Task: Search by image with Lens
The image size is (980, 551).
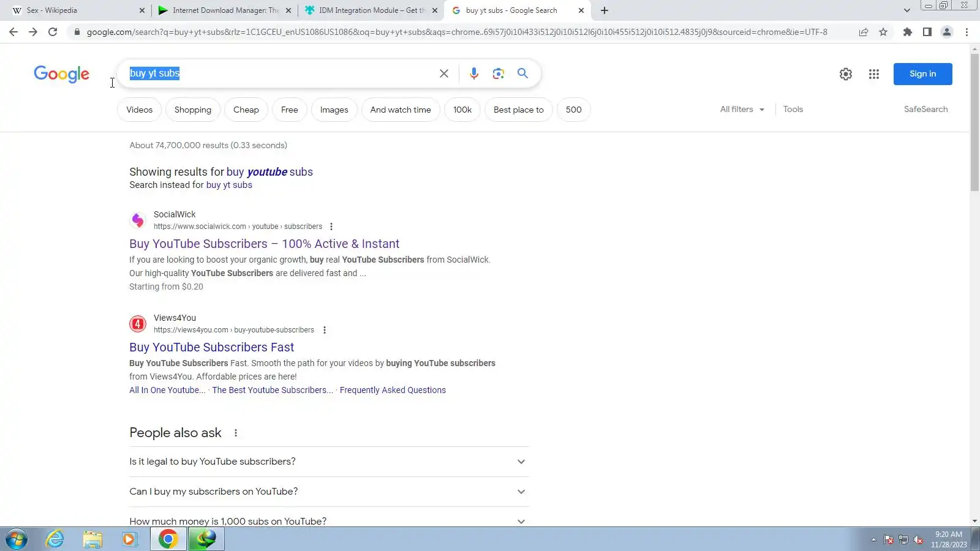Action: [x=499, y=73]
